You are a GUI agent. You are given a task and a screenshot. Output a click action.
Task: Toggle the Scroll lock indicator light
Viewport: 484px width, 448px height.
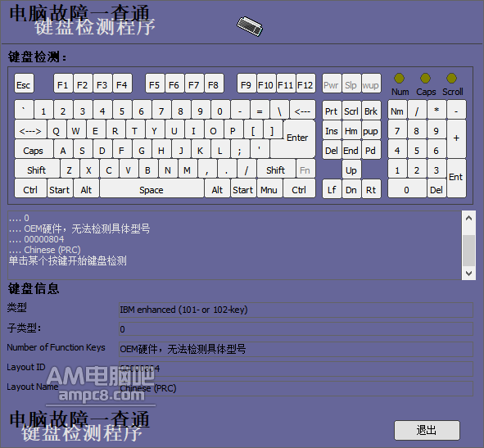(x=451, y=79)
